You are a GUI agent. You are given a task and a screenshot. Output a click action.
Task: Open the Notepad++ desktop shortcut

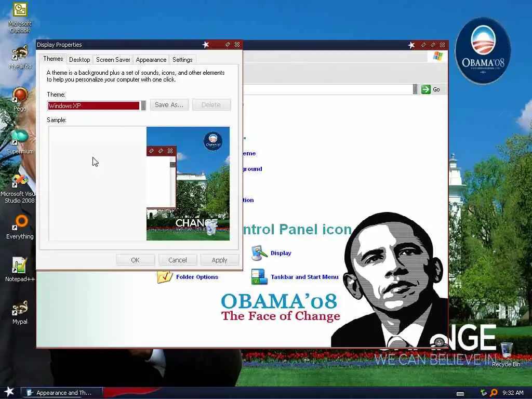coord(20,270)
